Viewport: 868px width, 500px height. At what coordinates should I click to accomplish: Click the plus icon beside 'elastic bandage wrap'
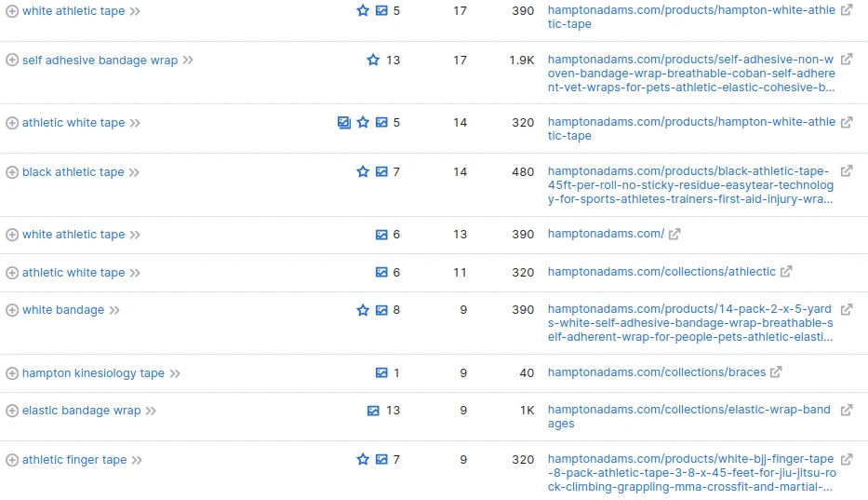pos(11,411)
